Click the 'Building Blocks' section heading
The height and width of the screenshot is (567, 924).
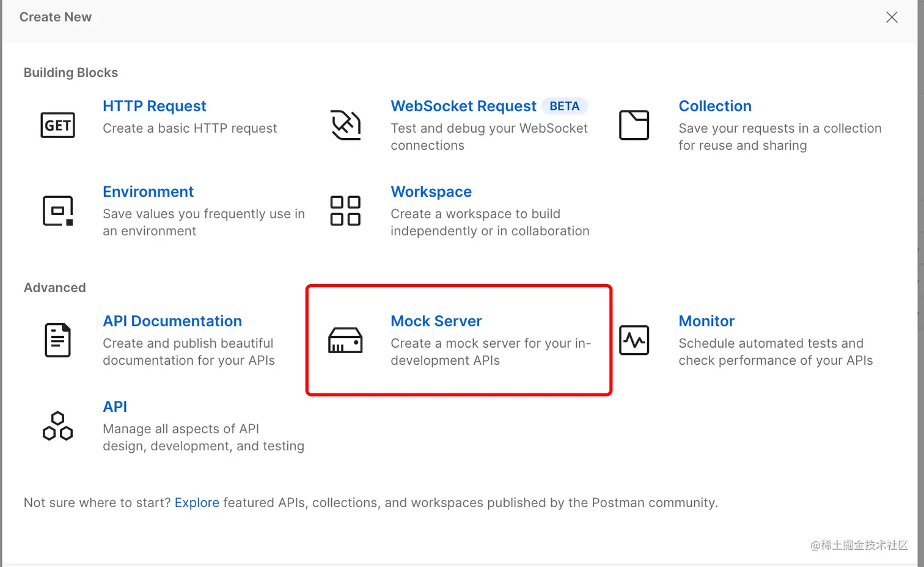coord(71,73)
